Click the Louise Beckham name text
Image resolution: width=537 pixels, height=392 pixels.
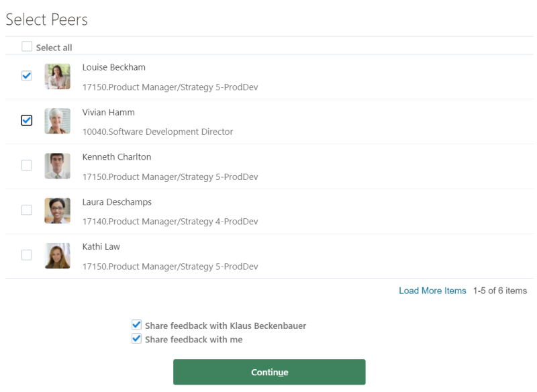(x=113, y=67)
